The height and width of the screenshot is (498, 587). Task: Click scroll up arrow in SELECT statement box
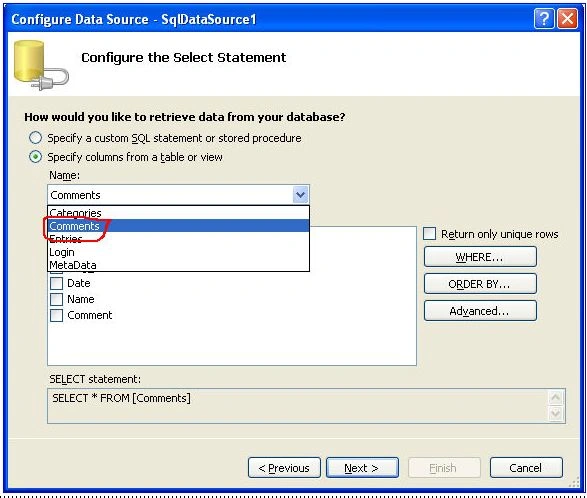coord(556,397)
